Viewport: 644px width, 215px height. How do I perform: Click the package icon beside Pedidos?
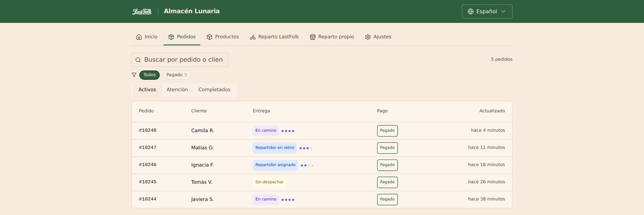click(171, 37)
